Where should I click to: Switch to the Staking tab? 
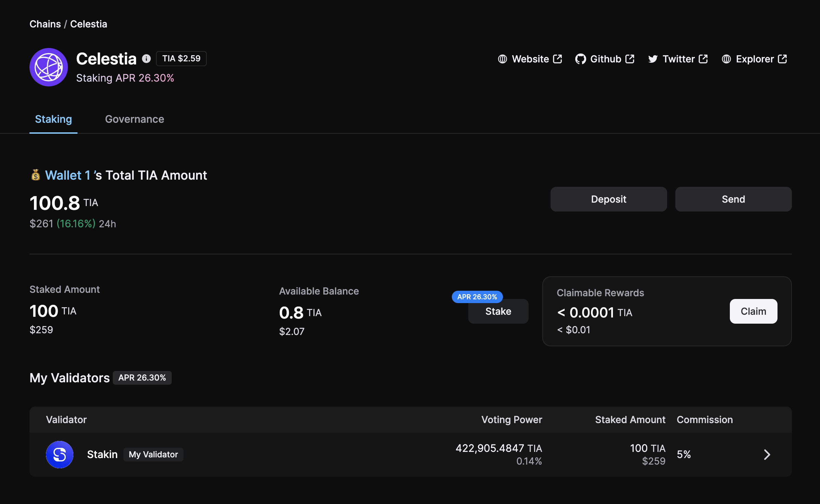pyautogui.click(x=53, y=119)
